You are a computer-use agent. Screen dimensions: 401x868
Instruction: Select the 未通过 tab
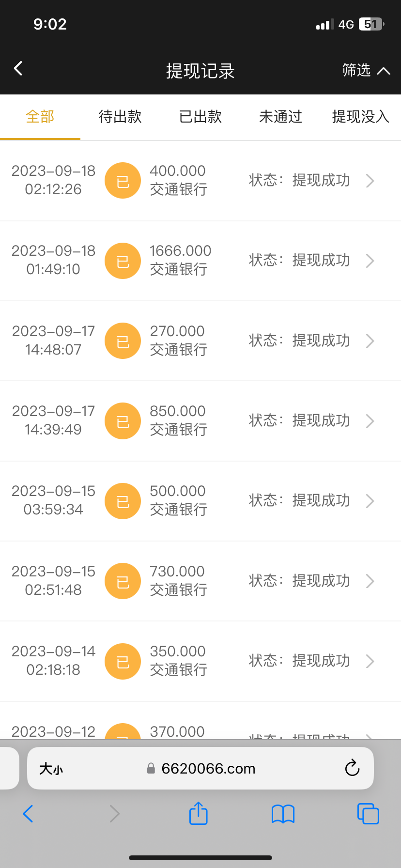[x=280, y=117]
